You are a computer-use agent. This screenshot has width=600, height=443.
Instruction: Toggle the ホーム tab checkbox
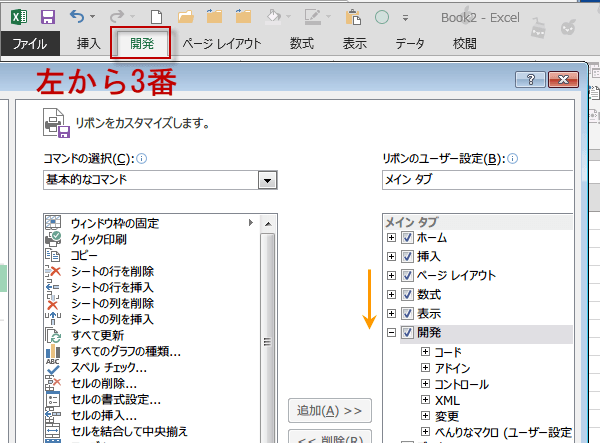407,239
